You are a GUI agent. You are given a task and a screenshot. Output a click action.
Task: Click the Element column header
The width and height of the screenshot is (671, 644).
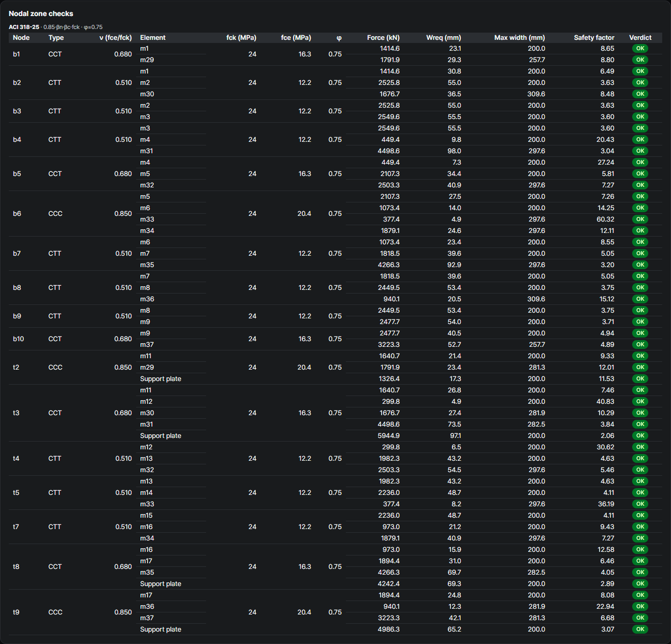(x=153, y=38)
